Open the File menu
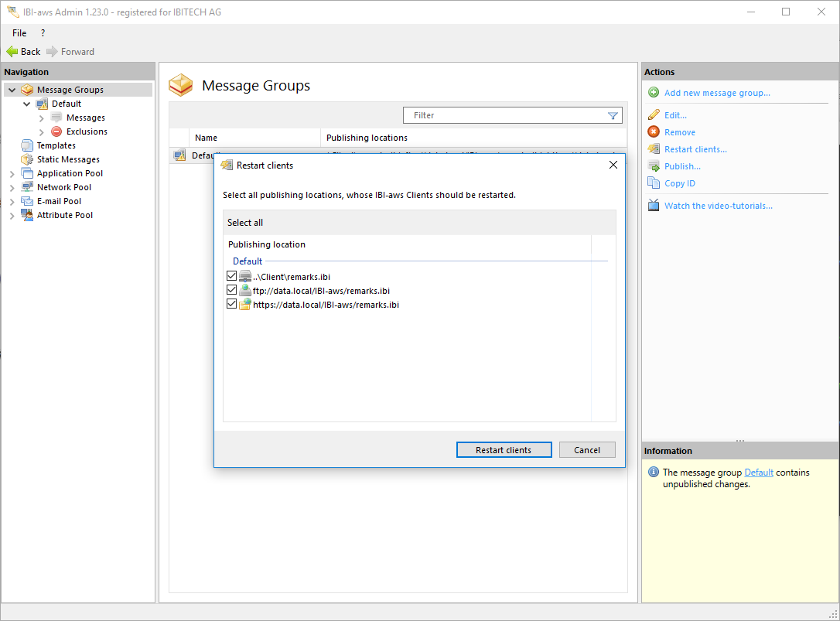The image size is (840, 621). pos(19,33)
